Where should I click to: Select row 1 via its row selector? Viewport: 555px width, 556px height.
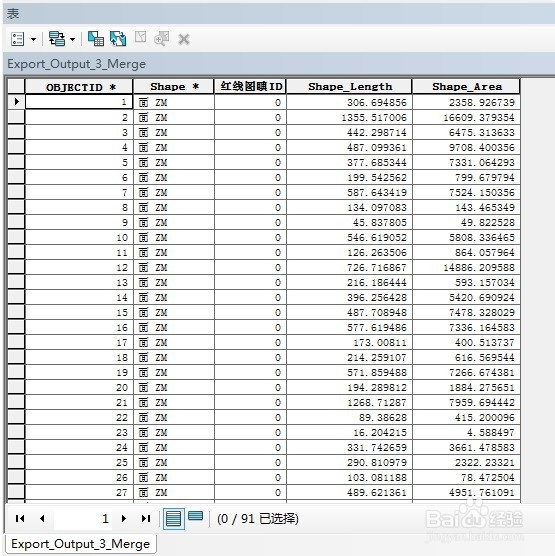click(x=16, y=102)
